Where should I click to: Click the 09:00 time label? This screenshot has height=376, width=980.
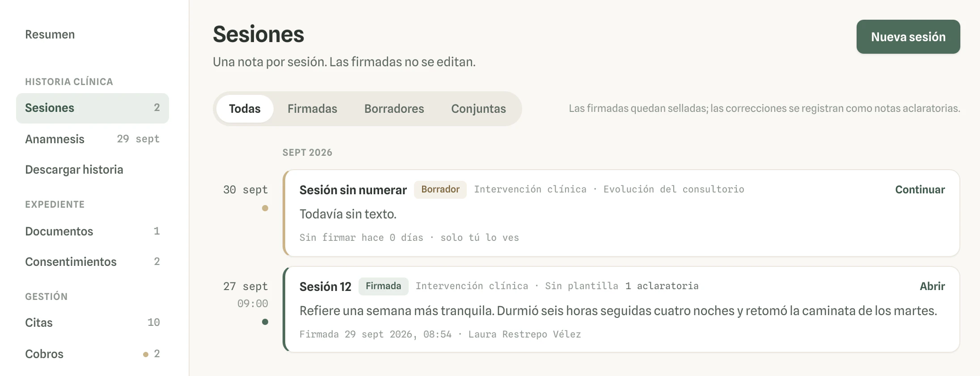(253, 303)
